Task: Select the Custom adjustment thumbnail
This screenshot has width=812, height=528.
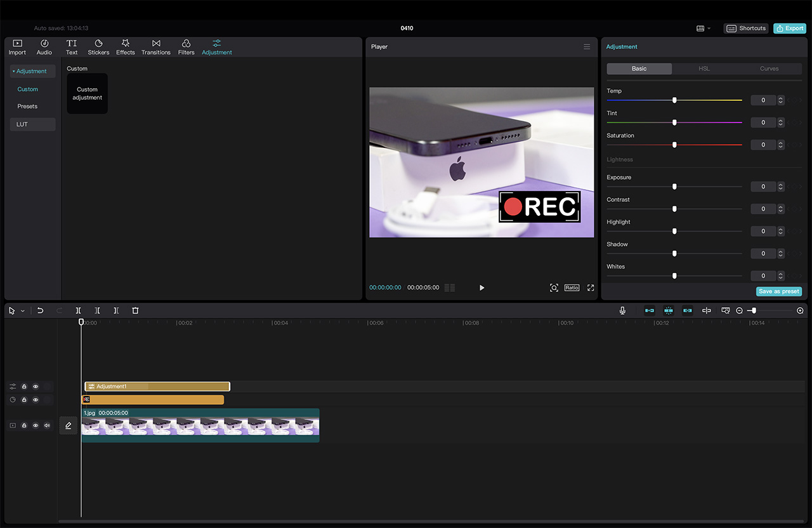Action: pyautogui.click(x=88, y=94)
